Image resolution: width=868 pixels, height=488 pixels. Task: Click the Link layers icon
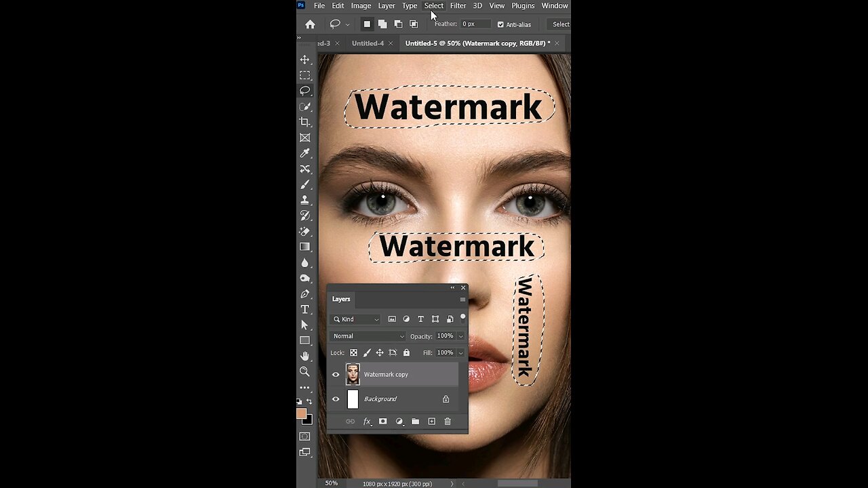[351, 422]
